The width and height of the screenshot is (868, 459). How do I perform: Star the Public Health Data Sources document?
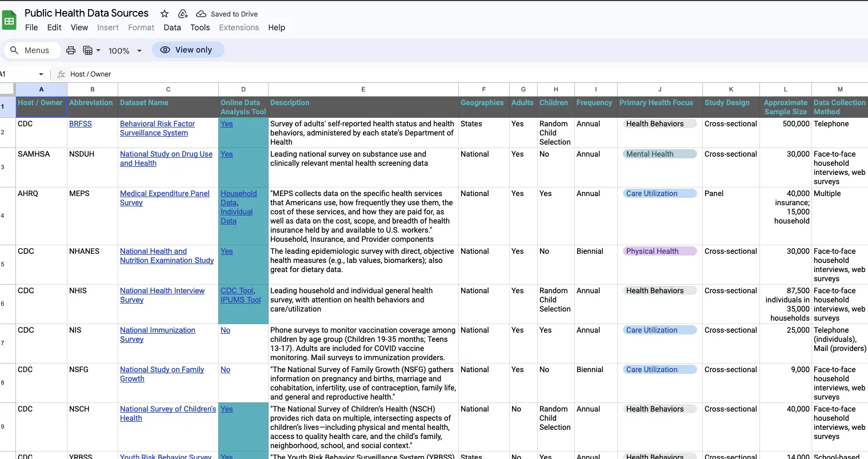165,14
